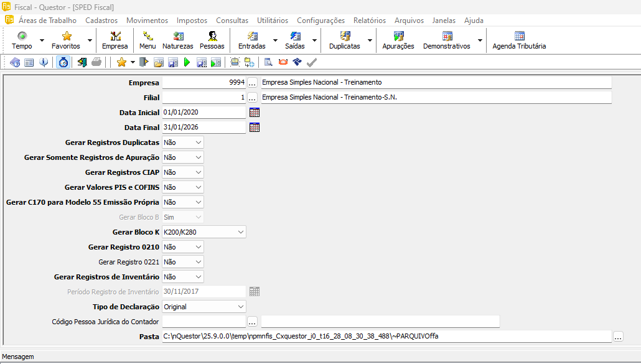Click the Data Final input field
Viewport: 641px width, 364px height.
204,128
